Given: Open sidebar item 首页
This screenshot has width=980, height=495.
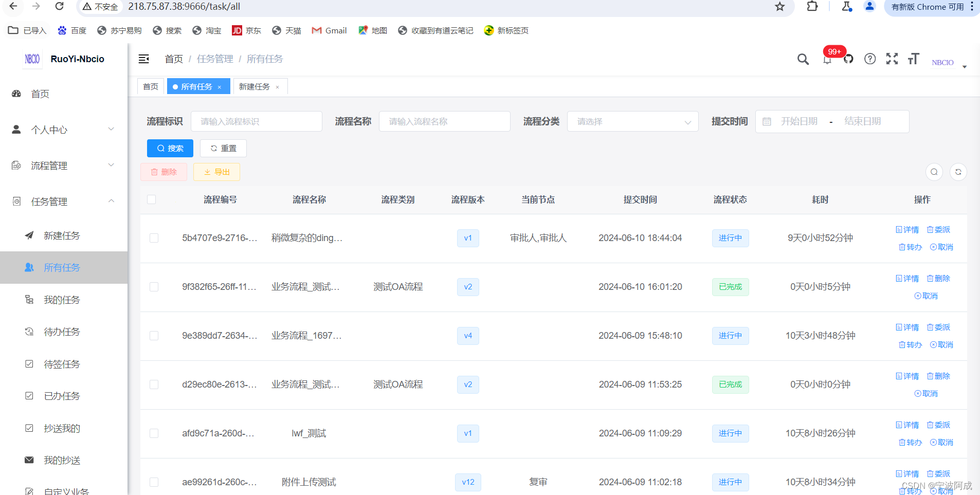Looking at the screenshot, I should (x=64, y=94).
